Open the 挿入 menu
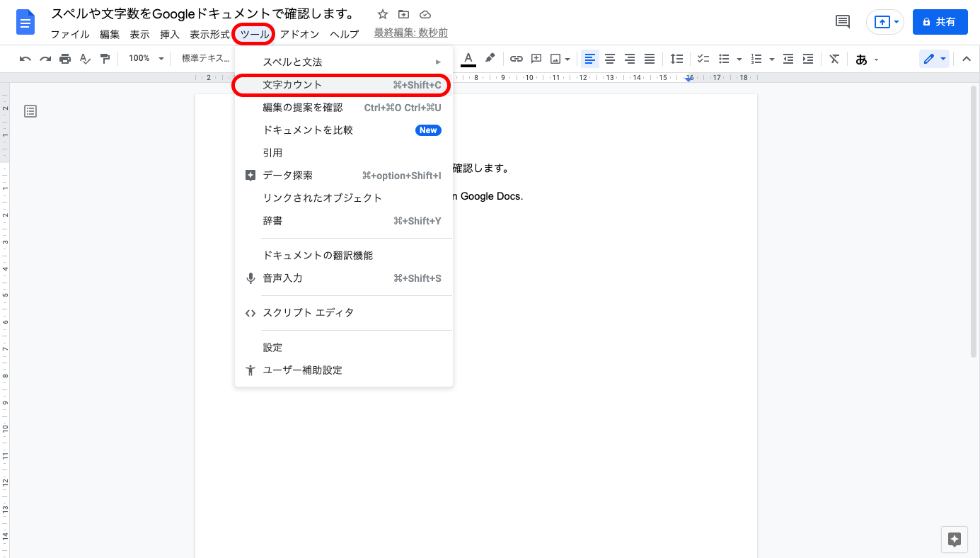Screen dimensions: 980x558 (x=170, y=34)
